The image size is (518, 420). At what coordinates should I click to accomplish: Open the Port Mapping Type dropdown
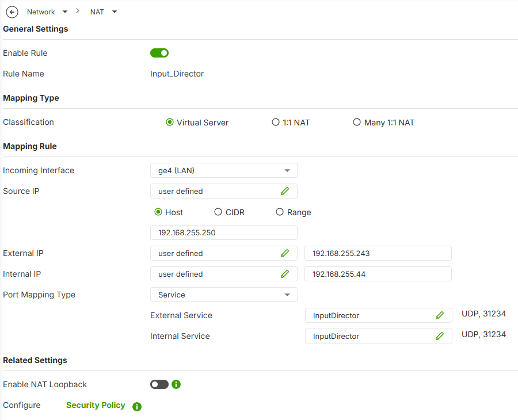coord(224,295)
